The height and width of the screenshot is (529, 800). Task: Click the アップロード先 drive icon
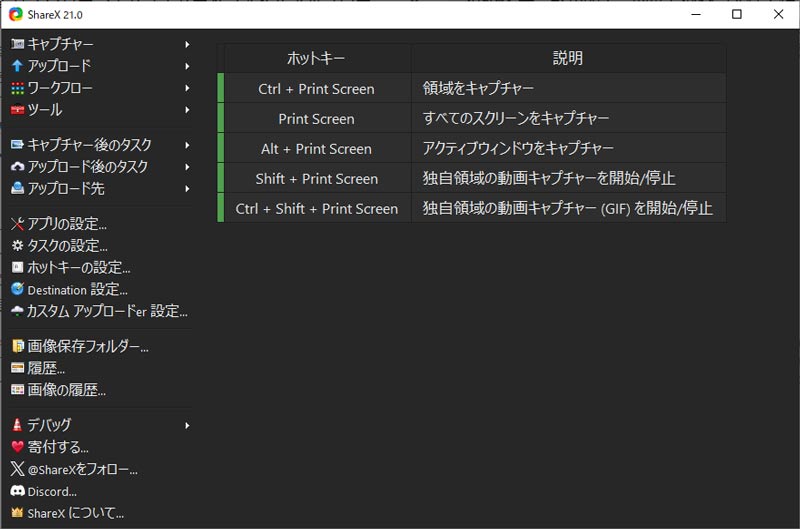[17, 188]
